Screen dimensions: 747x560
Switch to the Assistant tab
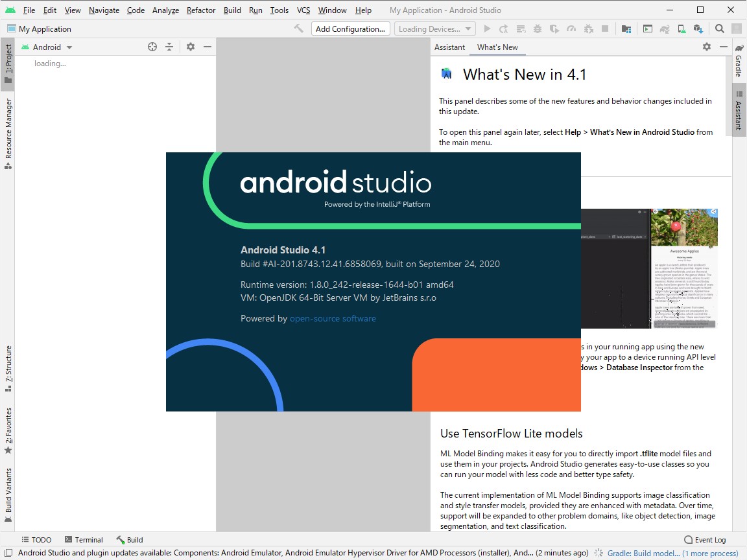click(449, 47)
